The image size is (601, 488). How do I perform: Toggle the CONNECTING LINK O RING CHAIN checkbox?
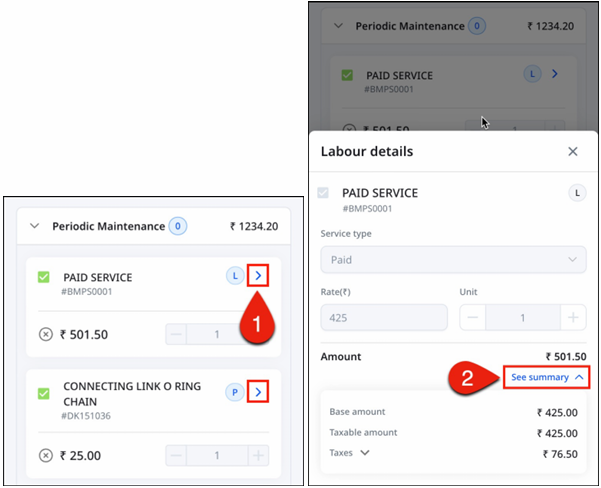click(43, 392)
